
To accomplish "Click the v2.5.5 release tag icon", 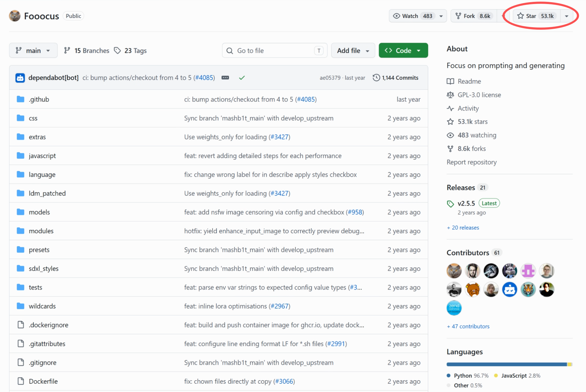I will 450,204.
